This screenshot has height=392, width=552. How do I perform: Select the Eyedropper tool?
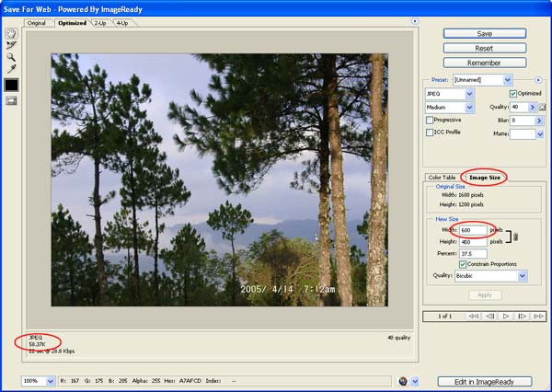pos(11,68)
